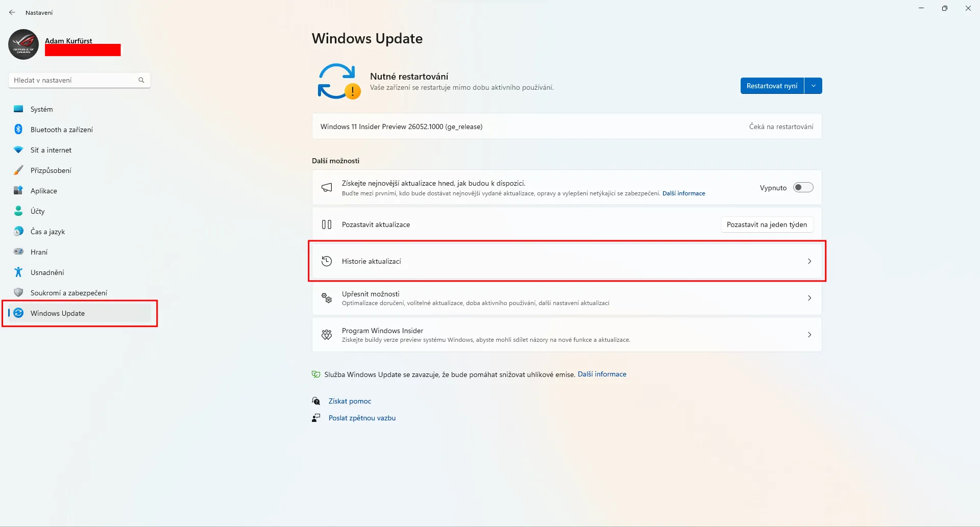Select Hraní in the sidebar
Viewport: 980px width, 527px height.
tap(79, 252)
